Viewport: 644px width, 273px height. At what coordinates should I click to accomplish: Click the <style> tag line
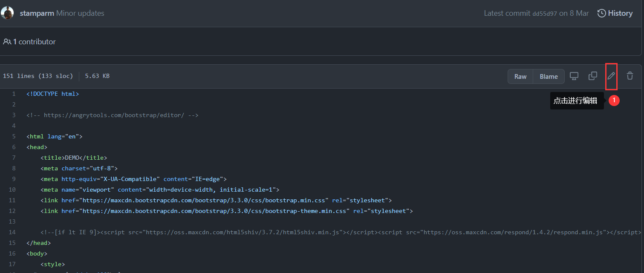pos(53,264)
